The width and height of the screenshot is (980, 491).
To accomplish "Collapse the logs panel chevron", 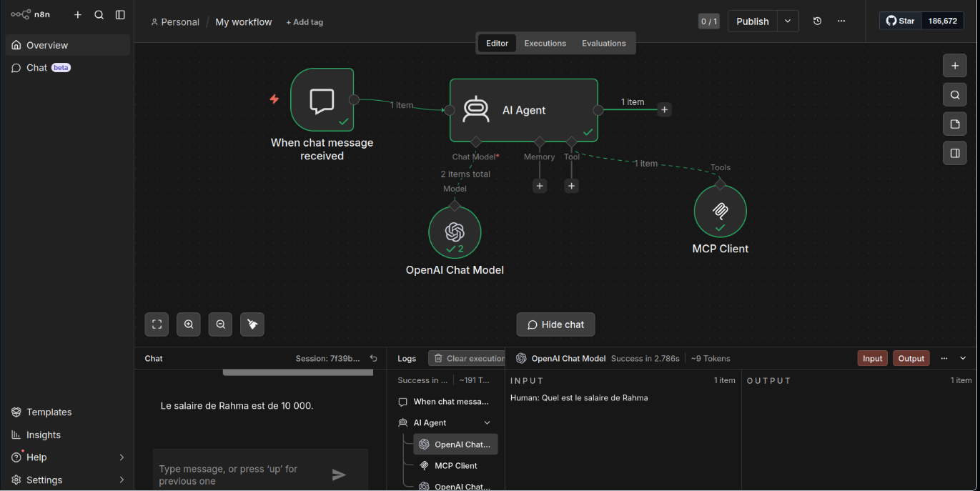I will (963, 359).
